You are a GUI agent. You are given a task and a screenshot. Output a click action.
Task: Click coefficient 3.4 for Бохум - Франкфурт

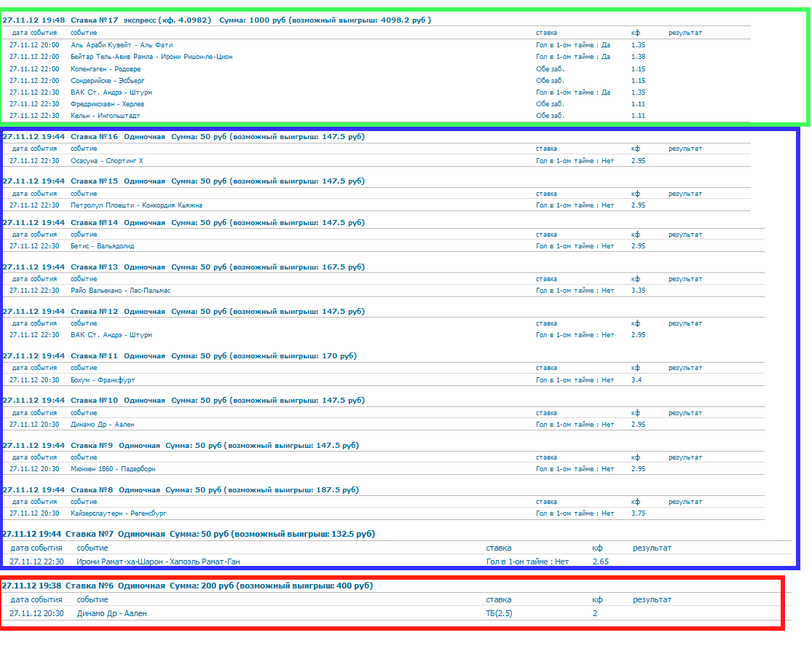point(636,380)
